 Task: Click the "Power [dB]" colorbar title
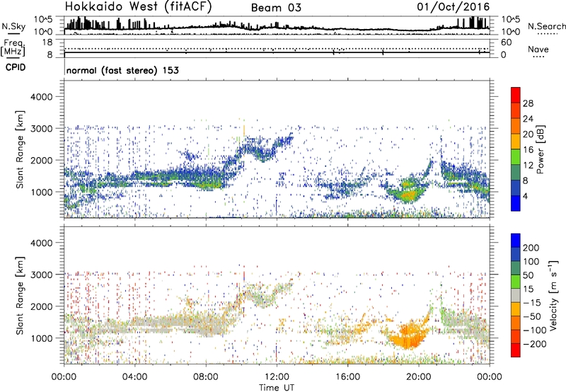click(541, 149)
